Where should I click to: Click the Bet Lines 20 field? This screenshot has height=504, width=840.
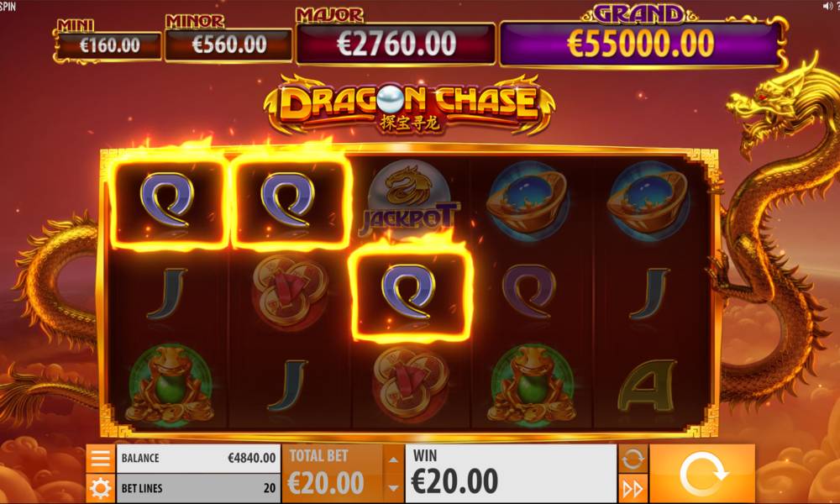tap(198, 488)
